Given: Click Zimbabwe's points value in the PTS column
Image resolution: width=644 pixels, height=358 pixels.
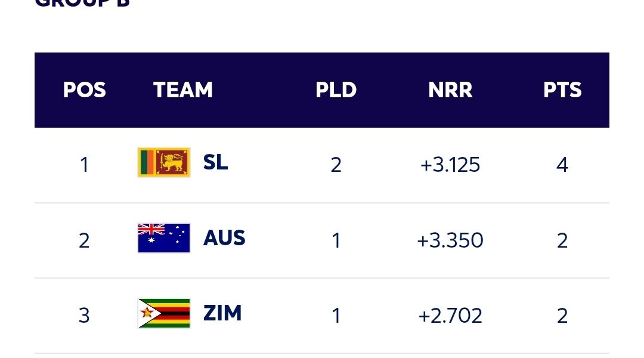Looking at the screenshot, I should tap(562, 316).
